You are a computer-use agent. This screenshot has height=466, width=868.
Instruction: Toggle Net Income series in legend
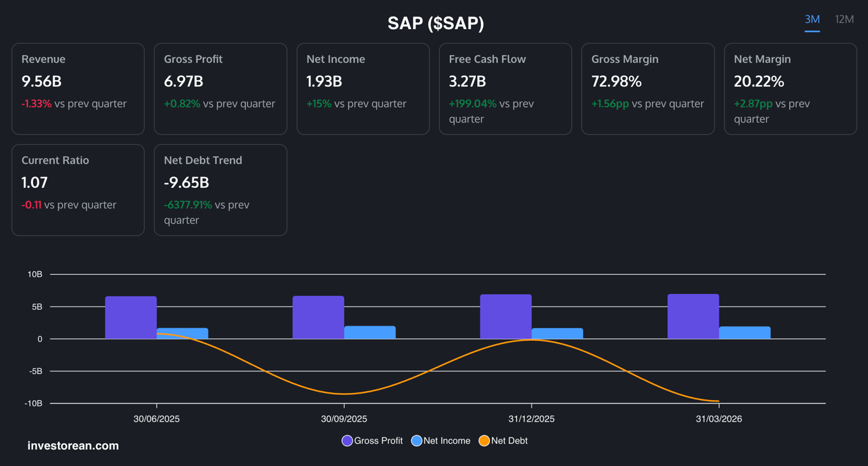click(441, 441)
